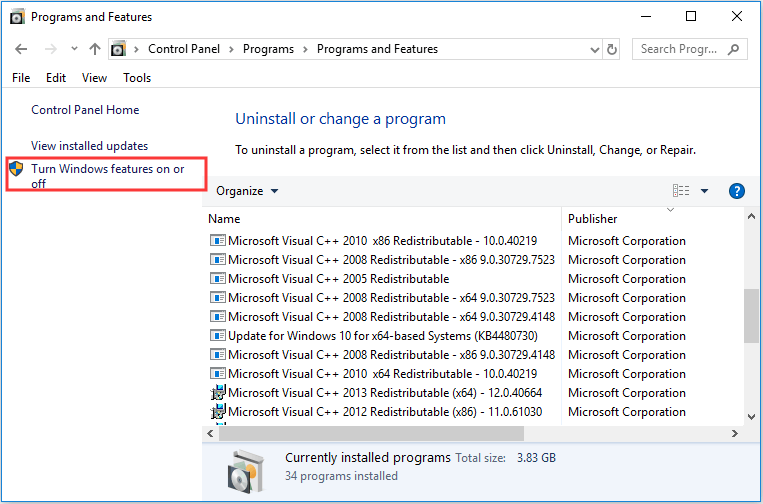Image resolution: width=763 pixels, height=504 pixels.
Task: Click the Programs and Features title icon
Action: [x=17, y=17]
